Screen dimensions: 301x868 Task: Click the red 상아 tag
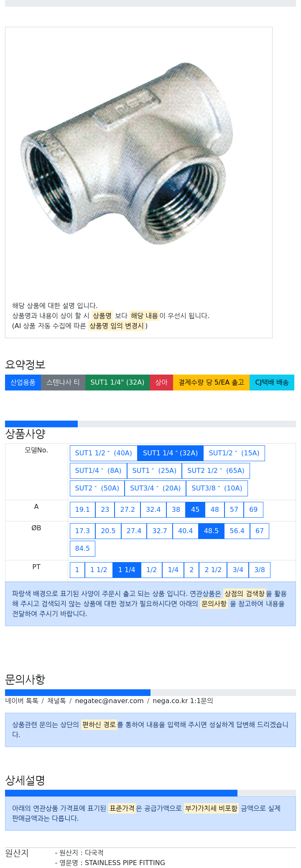161,382
